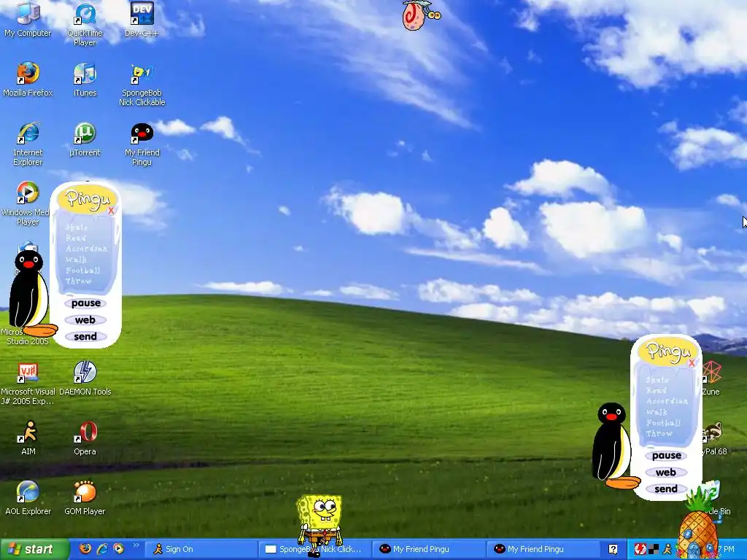Select the iTunes desktop icon

(85, 79)
